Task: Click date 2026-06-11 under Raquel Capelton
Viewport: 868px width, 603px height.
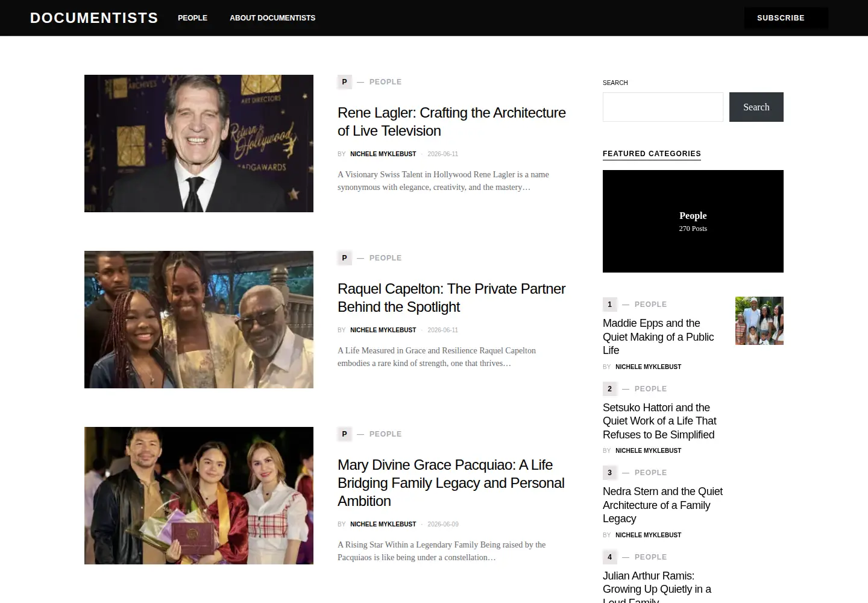Action: point(442,330)
